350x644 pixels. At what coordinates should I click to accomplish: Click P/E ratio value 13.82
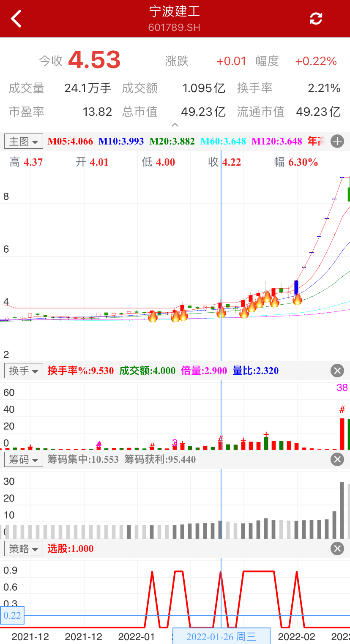click(x=97, y=112)
